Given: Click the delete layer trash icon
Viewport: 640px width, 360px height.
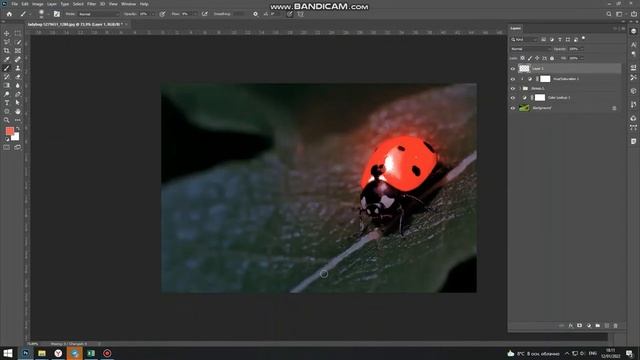Looking at the screenshot, I should pyautogui.click(x=616, y=326).
